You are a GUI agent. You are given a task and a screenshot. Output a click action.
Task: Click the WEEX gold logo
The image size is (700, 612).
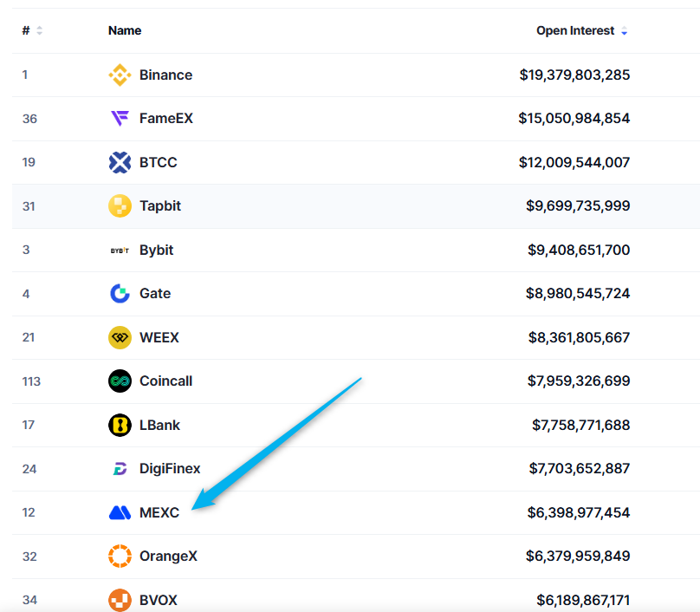pos(120,337)
